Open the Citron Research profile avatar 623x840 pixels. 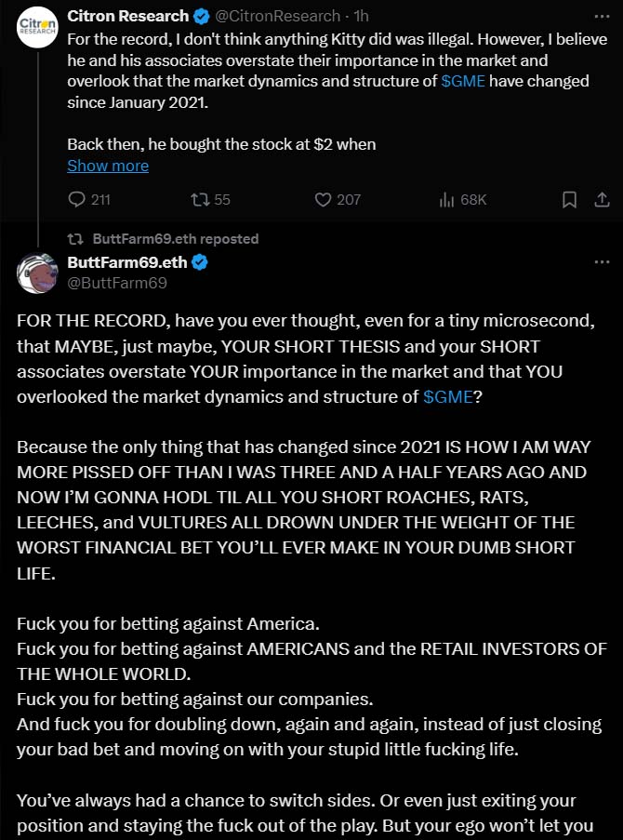[x=37, y=27]
